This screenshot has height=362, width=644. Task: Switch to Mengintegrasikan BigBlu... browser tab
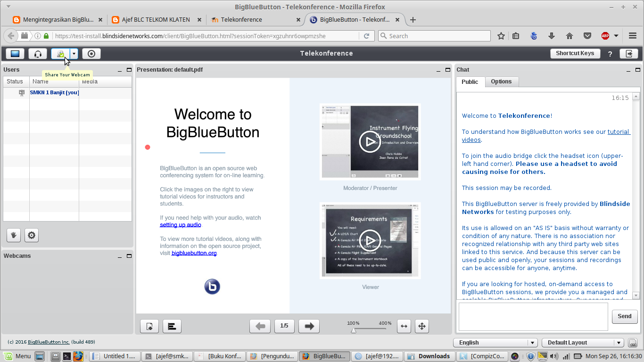pos(58,20)
